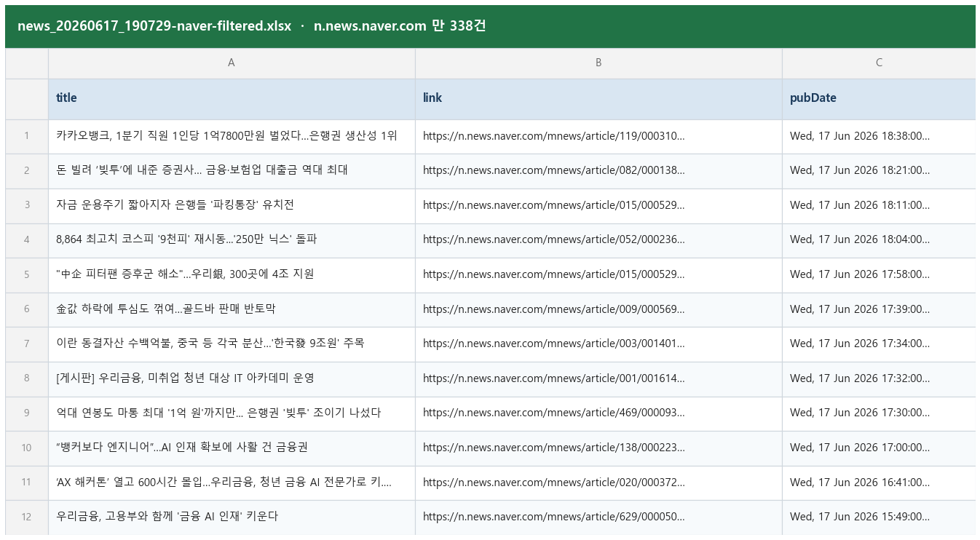The height and width of the screenshot is (540, 980).
Task: Select row number 5
Action: pos(27,274)
